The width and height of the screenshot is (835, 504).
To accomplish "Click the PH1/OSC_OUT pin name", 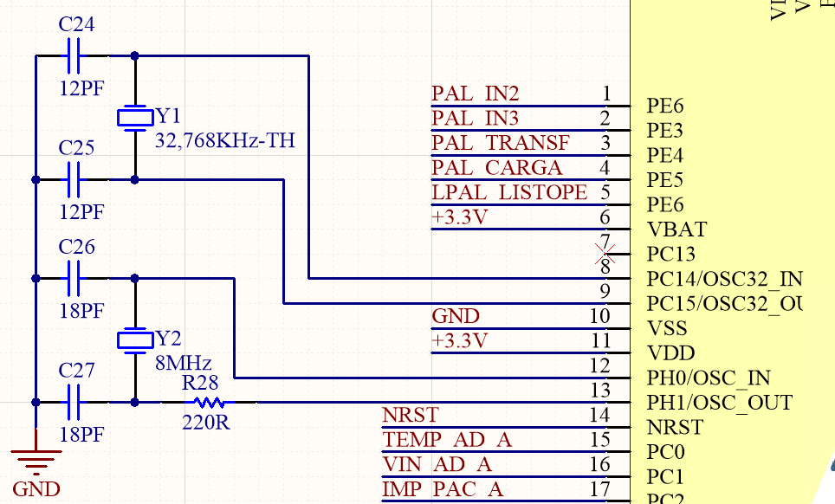I will click(x=720, y=403).
